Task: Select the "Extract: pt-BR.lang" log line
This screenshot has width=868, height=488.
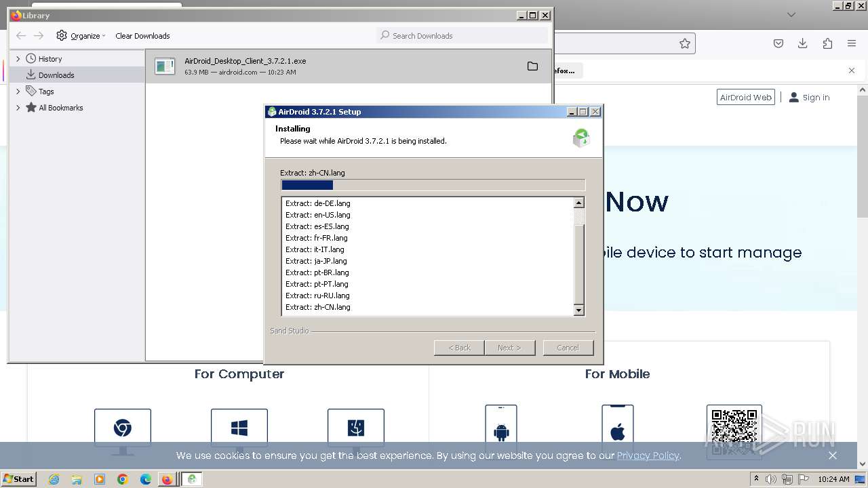Action: (317, 272)
